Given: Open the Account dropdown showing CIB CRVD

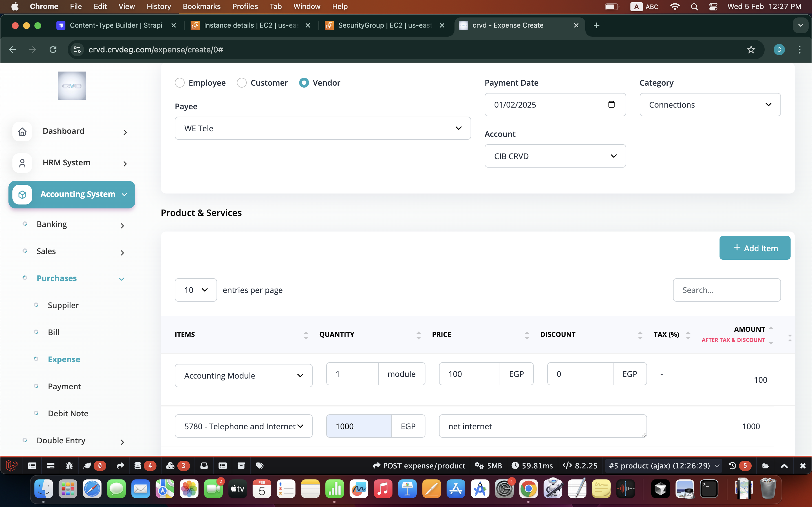Looking at the screenshot, I should pos(555,156).
